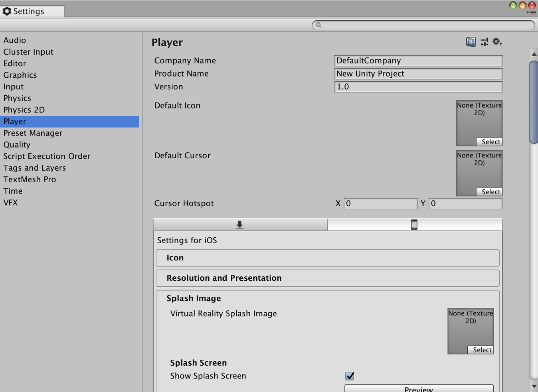538x392 pixels.
Task: Click Select button for Default Icon
Action: point(489,142)
